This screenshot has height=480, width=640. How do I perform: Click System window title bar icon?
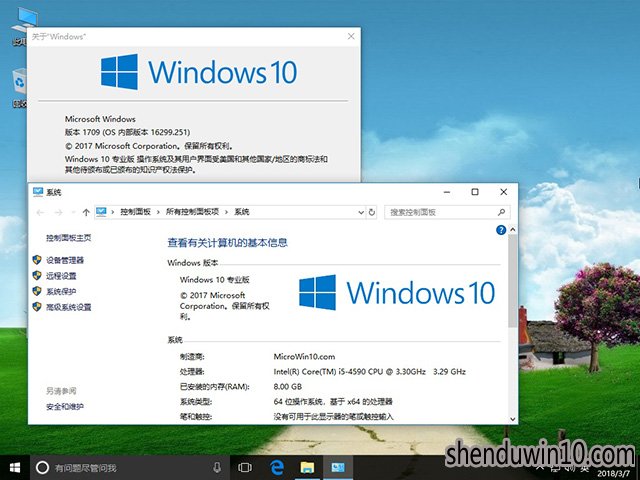pyautogui.click(x=38, y=191)
